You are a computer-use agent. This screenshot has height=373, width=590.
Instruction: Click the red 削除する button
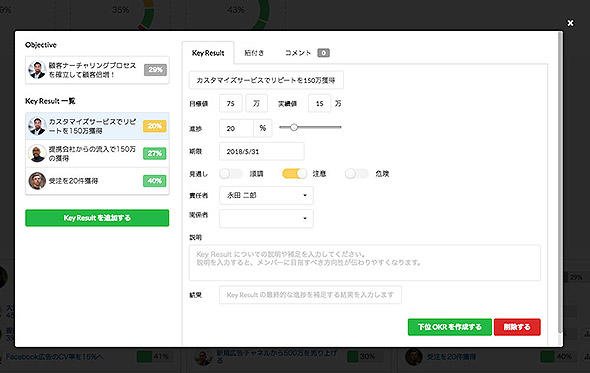pyautogui.click(x=517, y=327)
